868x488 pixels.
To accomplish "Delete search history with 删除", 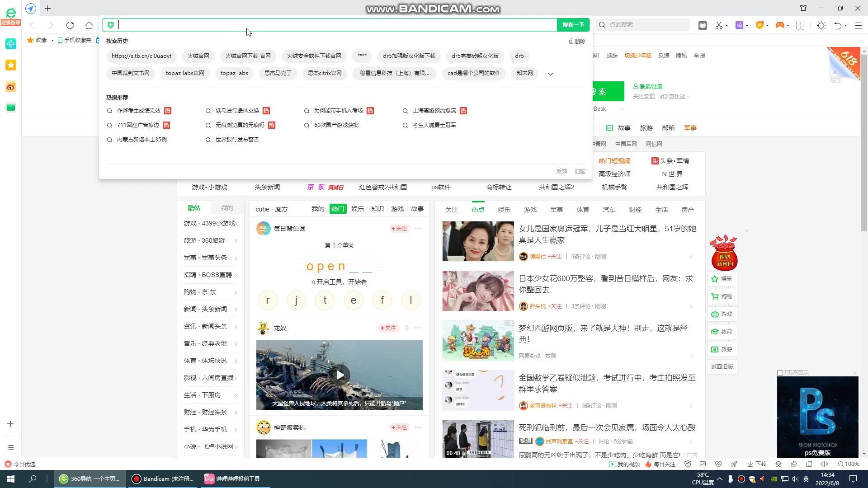I will coord(577,41).
